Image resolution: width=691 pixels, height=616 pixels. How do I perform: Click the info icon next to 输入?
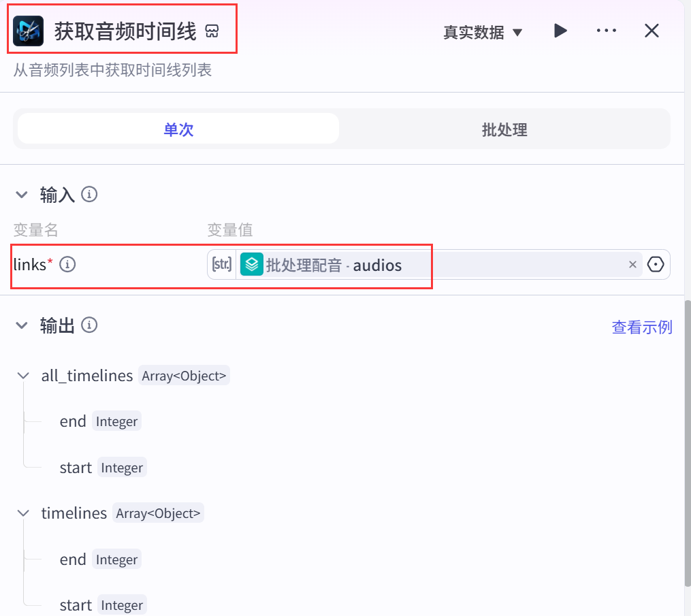[89, 195]
